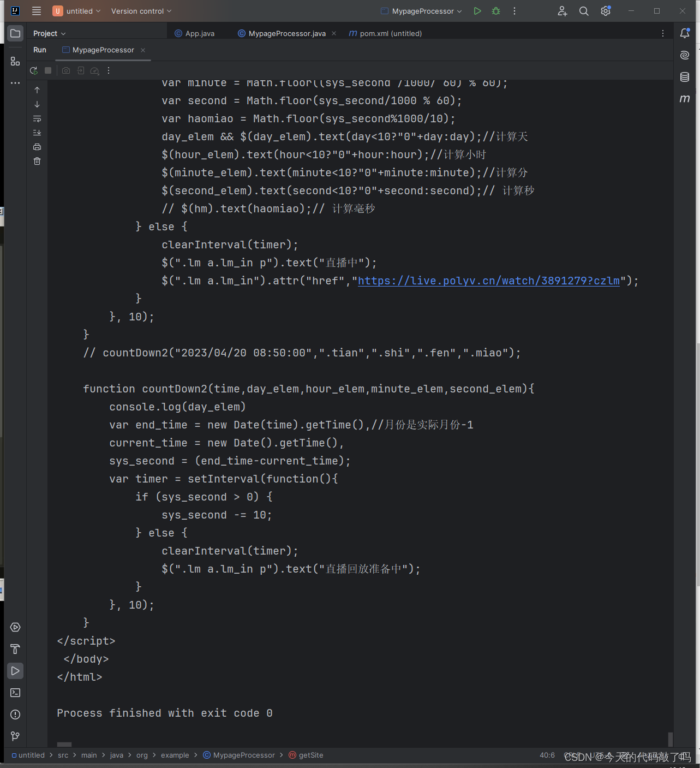Viewport: 700px width, 768px height.
Task: Move down the stack trace arrow
Action: (37, 104)
